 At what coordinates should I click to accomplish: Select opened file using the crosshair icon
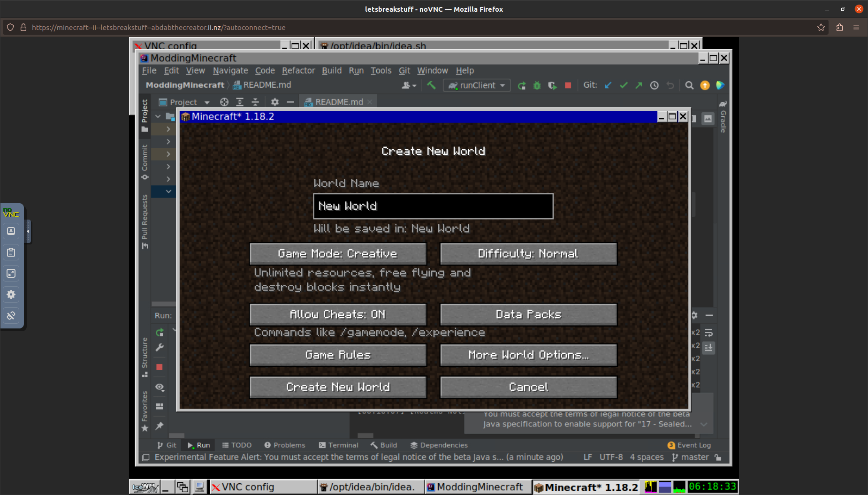(x=224, y=102)
